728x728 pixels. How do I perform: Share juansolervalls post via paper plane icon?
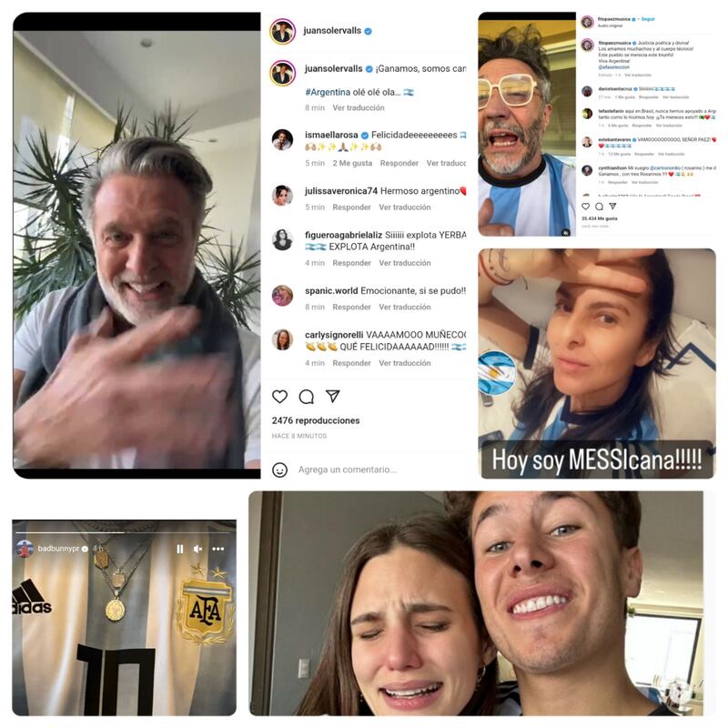[332, 396]
